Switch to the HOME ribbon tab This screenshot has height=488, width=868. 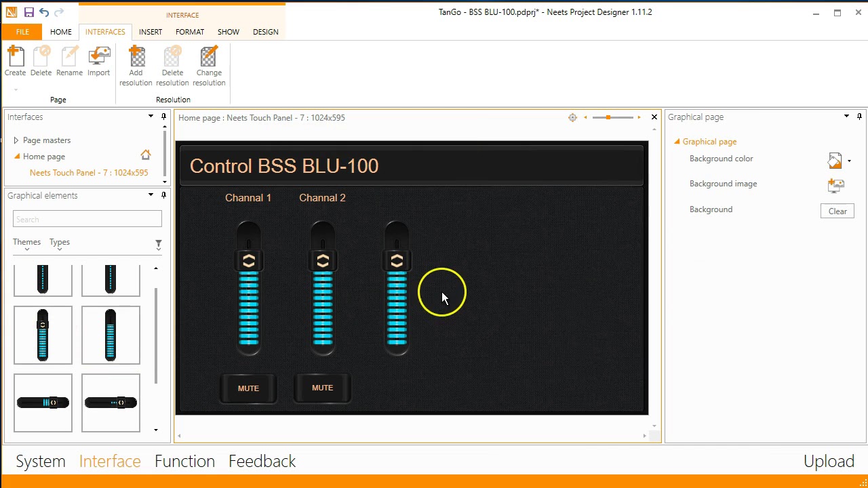click(60, 32)
